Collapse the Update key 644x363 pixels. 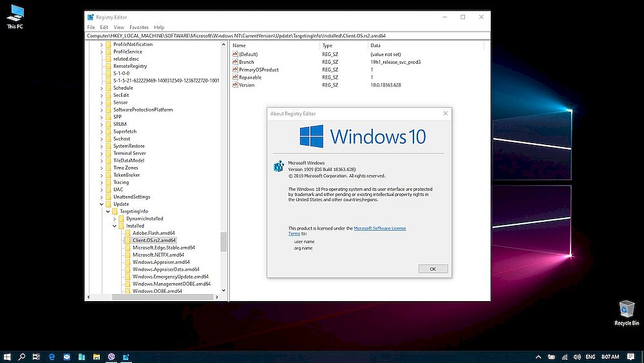pos(102,204)
